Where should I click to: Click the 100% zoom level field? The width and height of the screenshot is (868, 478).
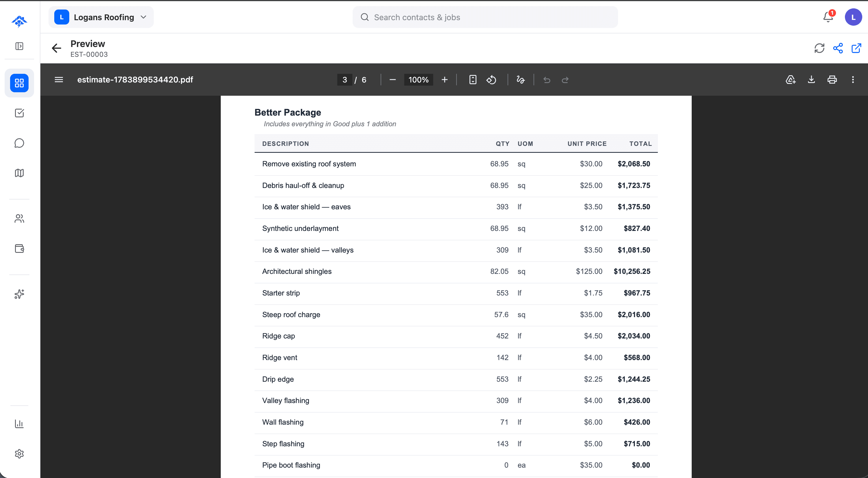pyautogui.click(x=418, y=80)
